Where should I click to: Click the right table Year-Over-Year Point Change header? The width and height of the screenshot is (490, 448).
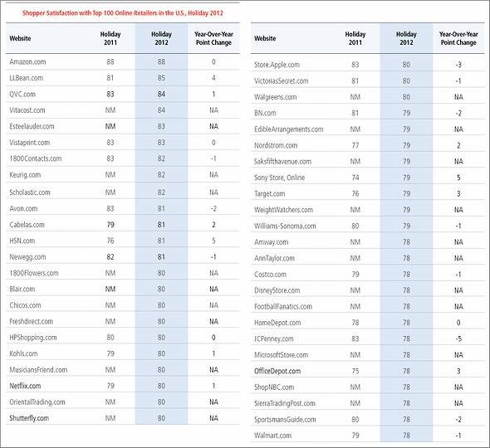coord(458,38)
